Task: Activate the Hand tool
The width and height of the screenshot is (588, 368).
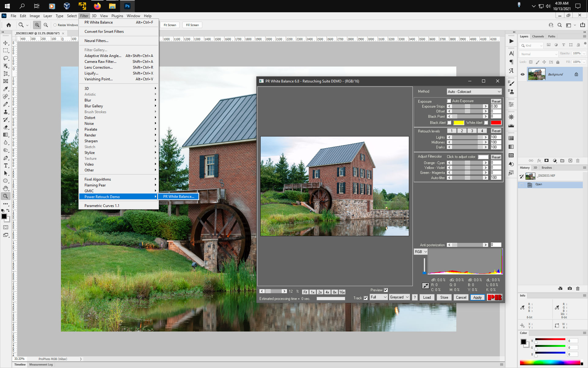Action: [x=6, y=188]
